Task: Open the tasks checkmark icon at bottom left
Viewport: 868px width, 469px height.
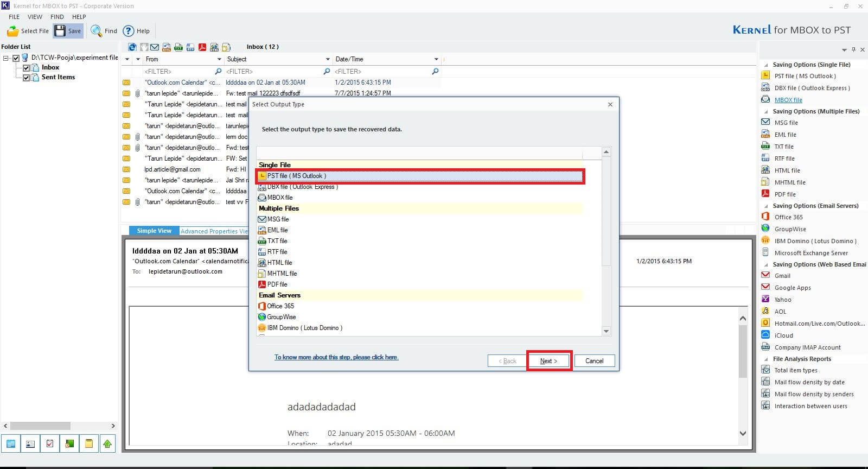Action: click(x=50, y=443)
